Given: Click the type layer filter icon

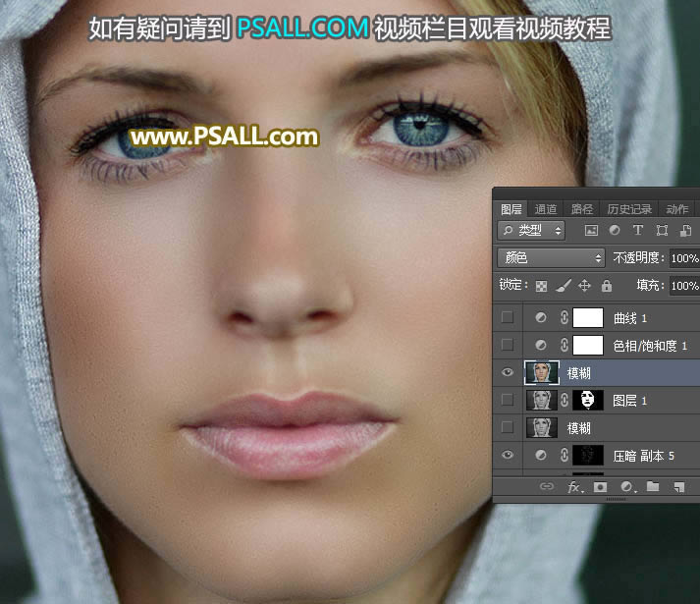Looking at the screenshot, I should (638, 231).
